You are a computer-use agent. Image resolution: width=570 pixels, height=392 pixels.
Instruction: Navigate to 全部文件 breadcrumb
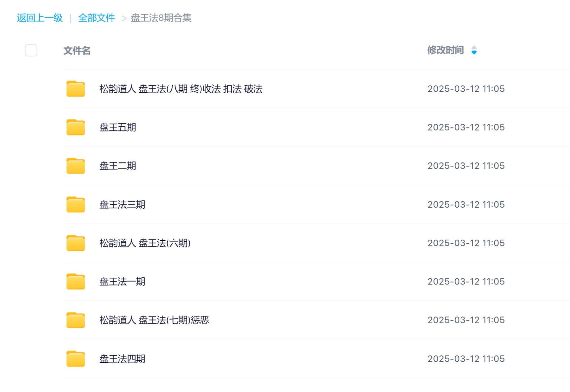click(x=96, y=18)
